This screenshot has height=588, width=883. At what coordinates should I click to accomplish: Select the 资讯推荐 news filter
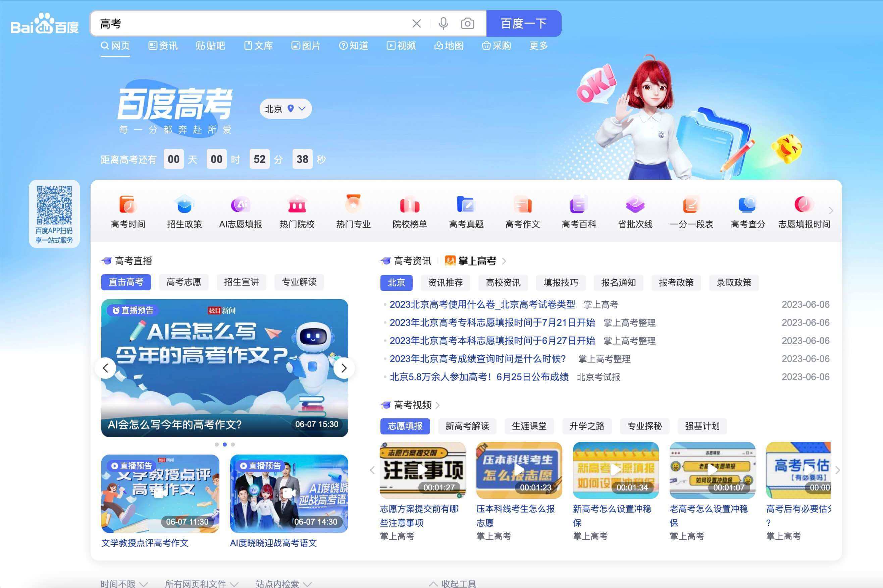(446, 282)
